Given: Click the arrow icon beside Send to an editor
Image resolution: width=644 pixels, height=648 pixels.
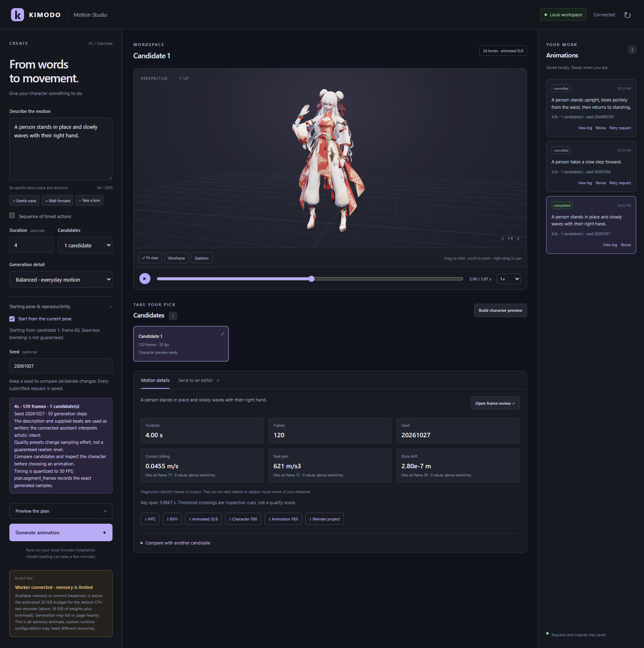Looking at the screenshot, I should tap(218, 381).
